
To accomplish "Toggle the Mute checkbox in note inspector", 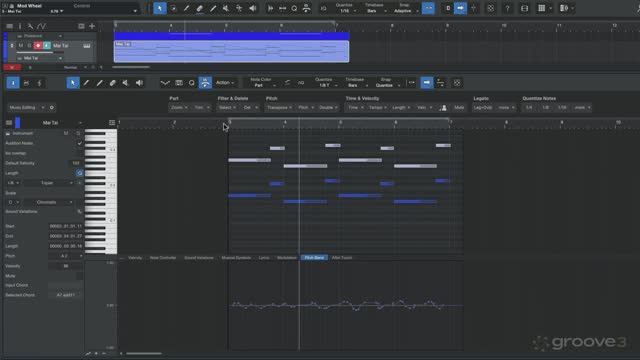I will point(80,276).
